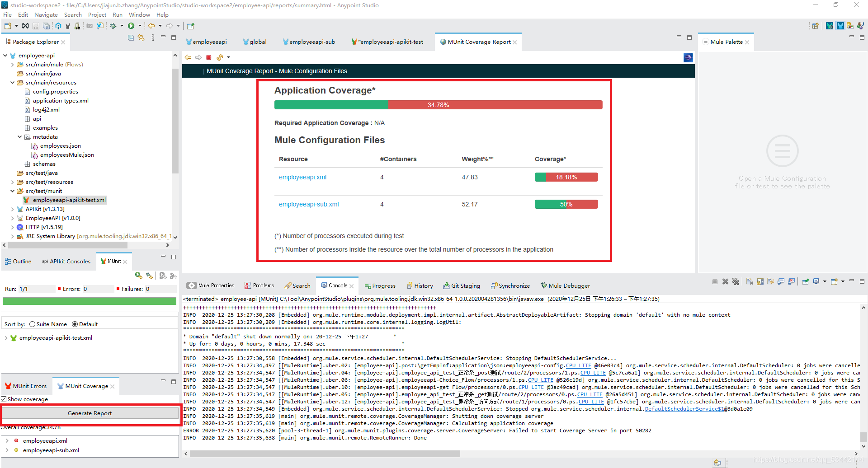Click the Rerun Test icon in MUnit view
Screen dimensions: 868x468
[138, 276]
